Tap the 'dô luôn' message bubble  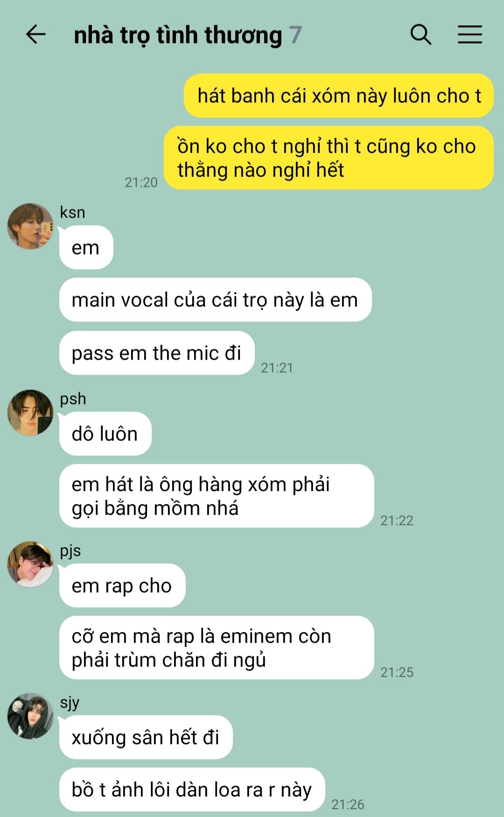pyautogui.click(x=105, y=434)
